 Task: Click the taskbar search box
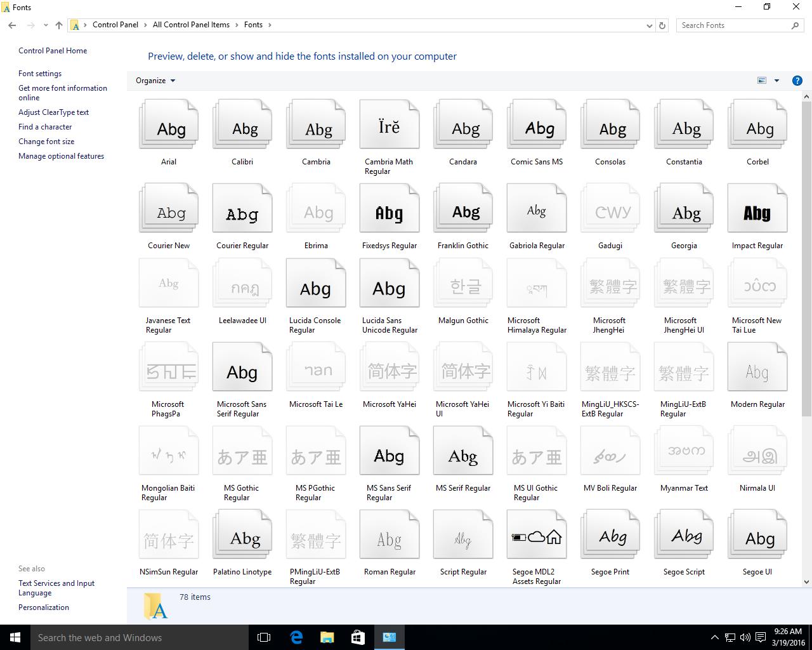(140, 637)
